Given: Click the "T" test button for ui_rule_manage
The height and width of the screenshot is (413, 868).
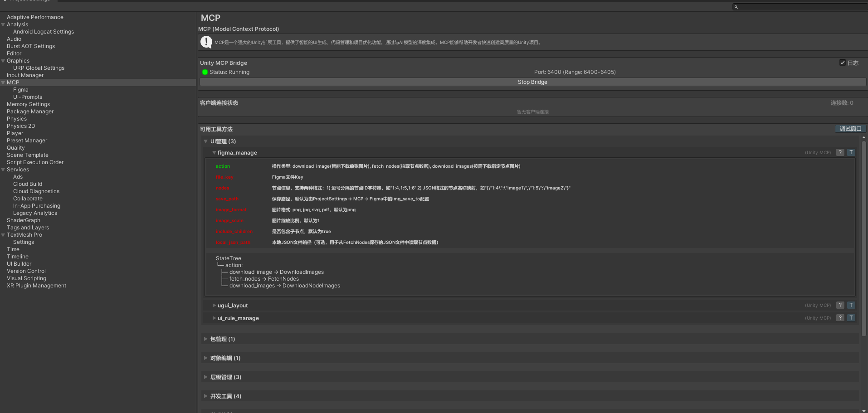Looking at the screenshot, I should coord(851,318).
